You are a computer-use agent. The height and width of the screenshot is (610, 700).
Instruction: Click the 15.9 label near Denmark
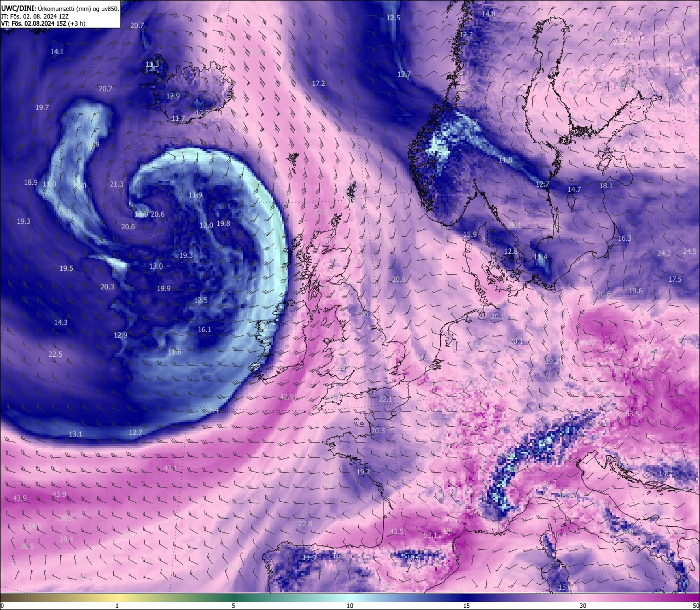click(x=470, y=235)
